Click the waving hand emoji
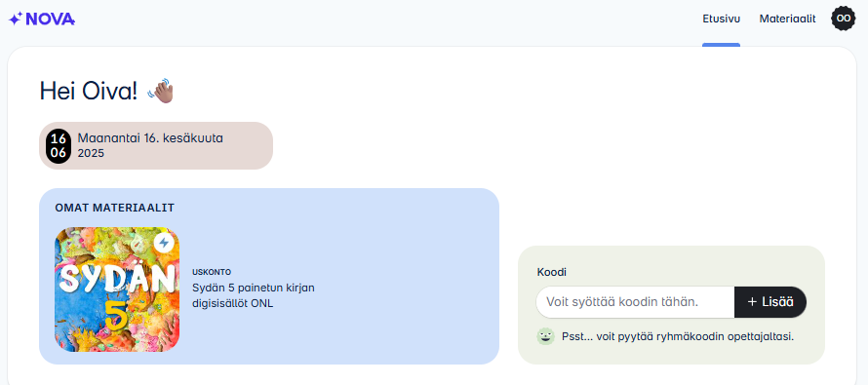The height and width of the screenshot is (385, 868). [161, 91]
